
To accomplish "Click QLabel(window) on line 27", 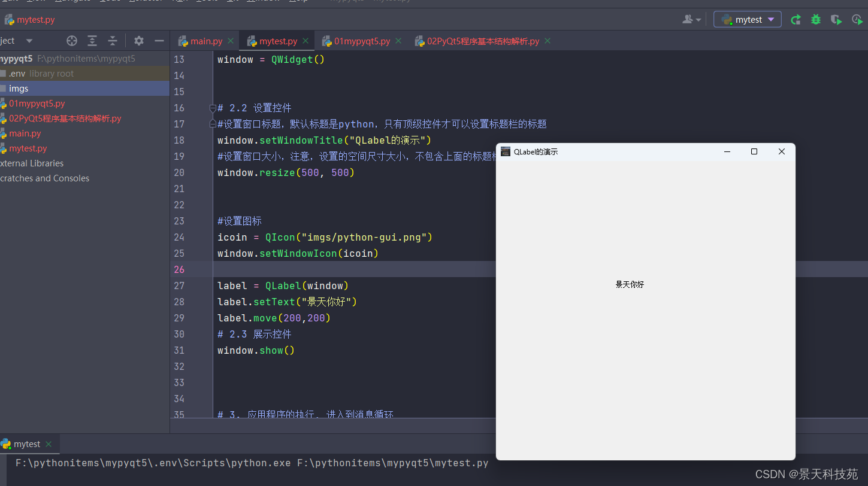I will (x=307, y=285).
